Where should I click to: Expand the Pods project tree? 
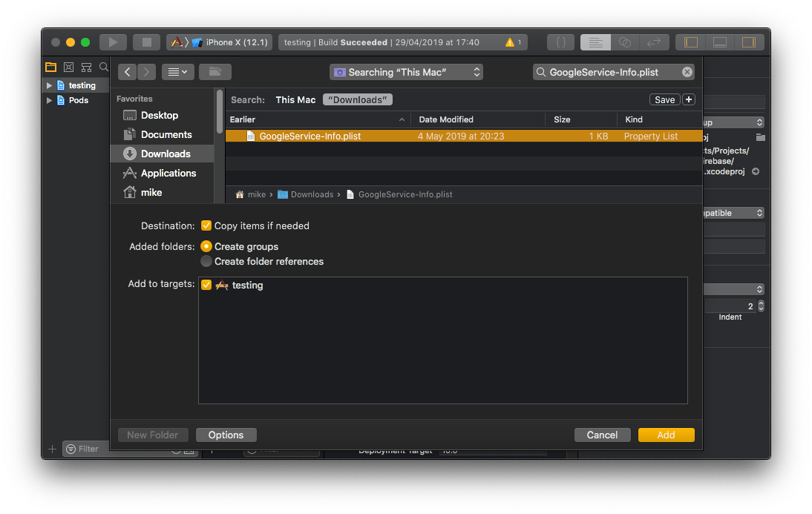pyautogui.click(x=49, y=100)
